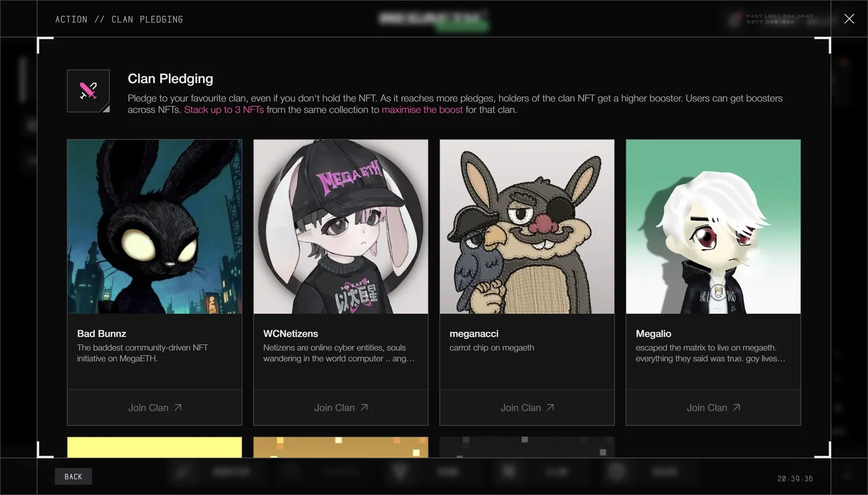Open the Megalio white-haired character artwork

point(713,227)
